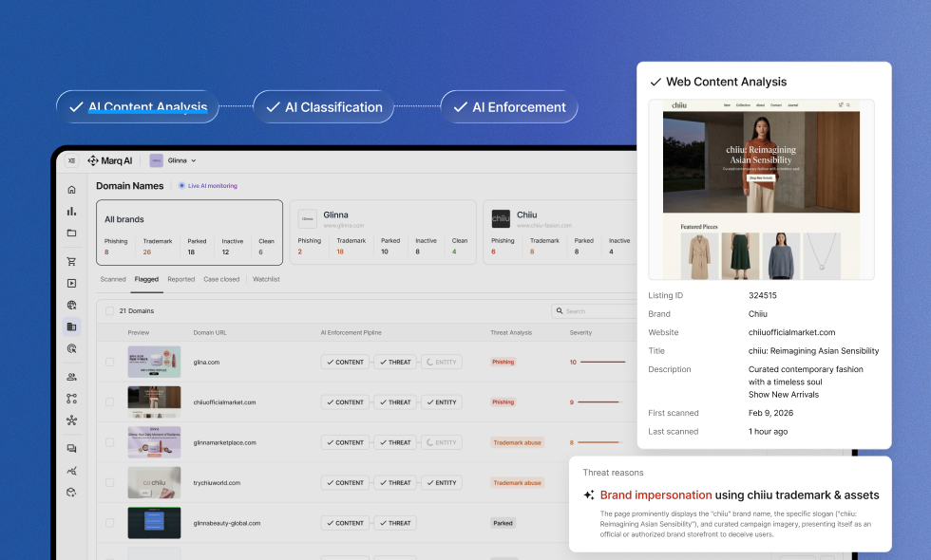Select the All brands summary card
The height and width of the screenshot is (560, 931).
pos(189,233)
